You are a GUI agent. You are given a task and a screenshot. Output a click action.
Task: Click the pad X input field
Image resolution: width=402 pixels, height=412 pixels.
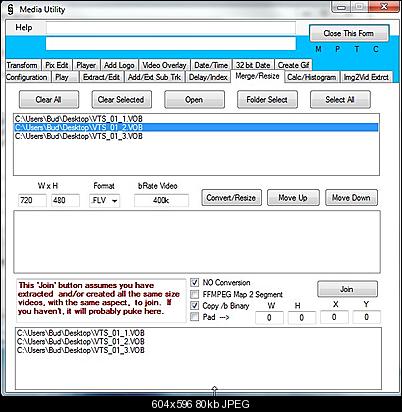pyautogui.click(x=334, y=317)
